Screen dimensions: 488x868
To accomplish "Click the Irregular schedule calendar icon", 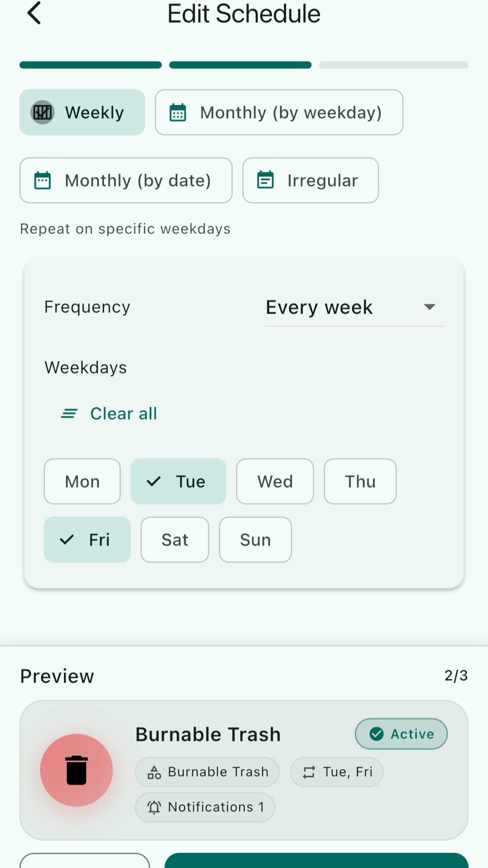I will tap(265, 180).
